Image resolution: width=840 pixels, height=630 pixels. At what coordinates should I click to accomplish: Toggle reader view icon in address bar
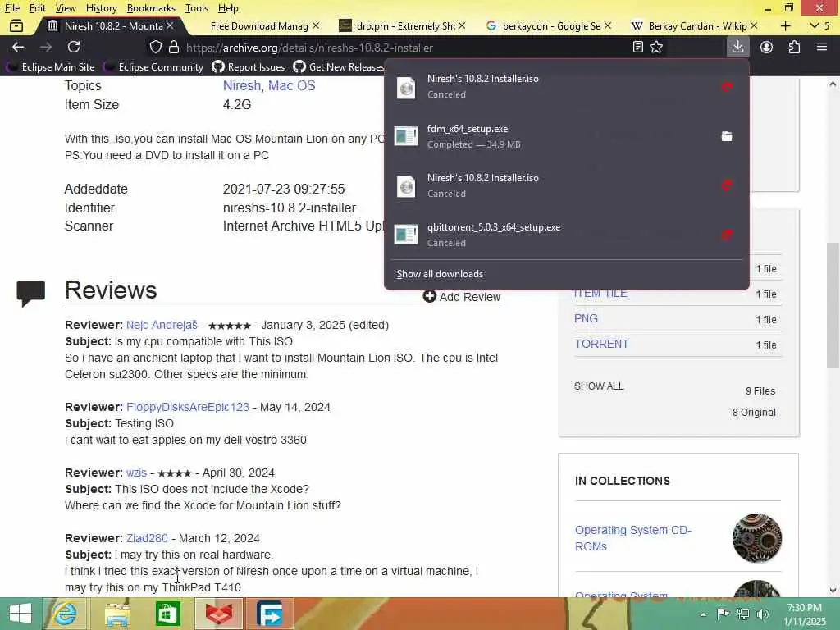pos(637,47)
